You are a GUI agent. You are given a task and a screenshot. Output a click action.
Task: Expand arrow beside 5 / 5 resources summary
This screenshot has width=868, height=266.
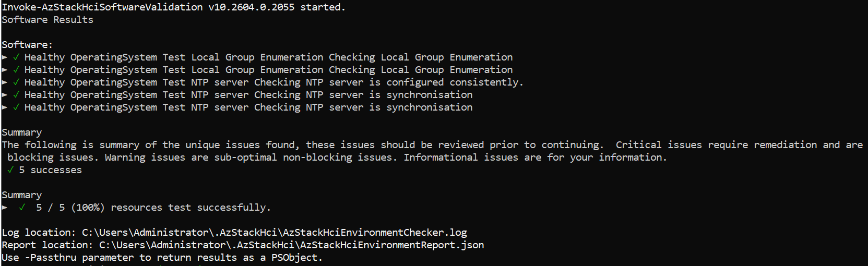click(x=5, y=207)
